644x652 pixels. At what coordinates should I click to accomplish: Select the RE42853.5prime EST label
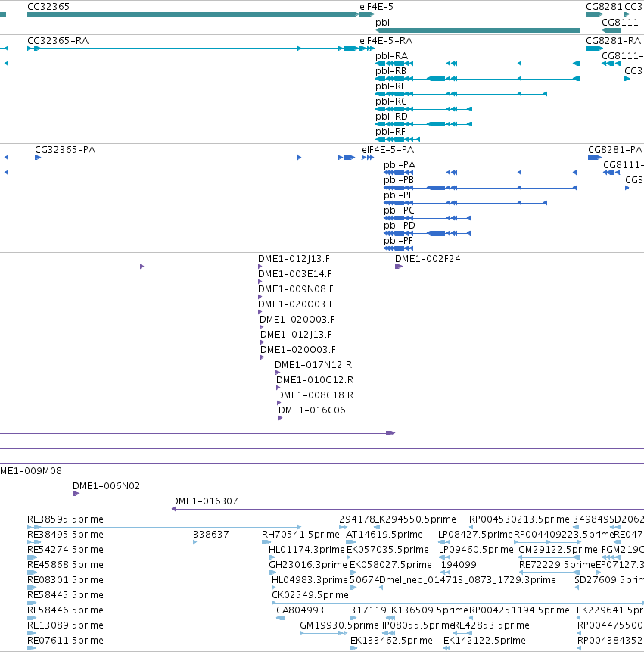pyautogui.click(x=492, y=625)
